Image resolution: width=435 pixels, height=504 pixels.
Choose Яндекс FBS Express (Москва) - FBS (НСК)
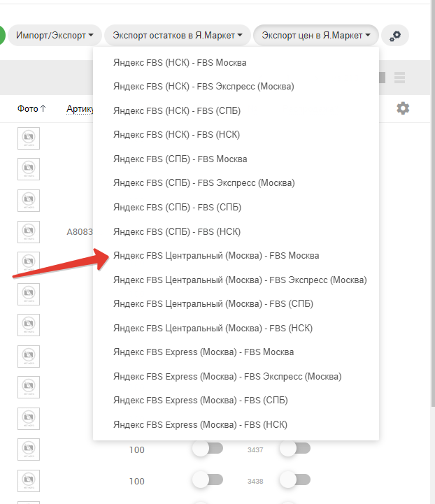(x=236, y=424)
